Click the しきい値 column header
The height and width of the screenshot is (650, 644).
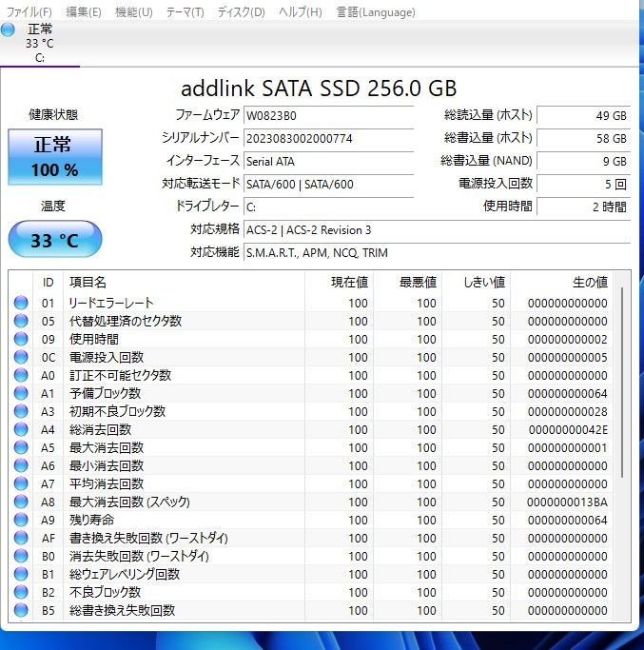point(476,283)
